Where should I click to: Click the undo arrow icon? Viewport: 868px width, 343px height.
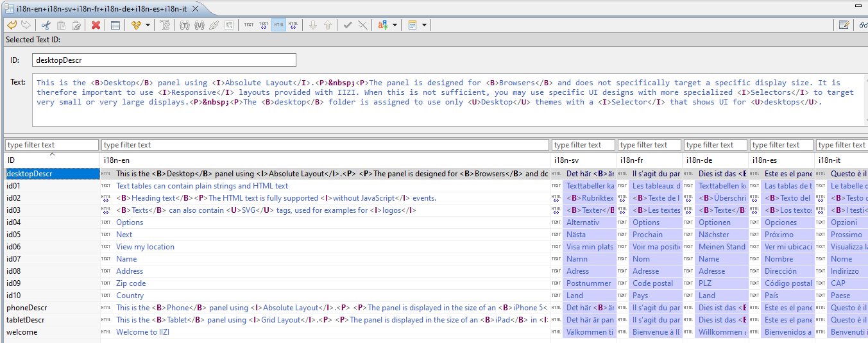click(11, 25)
